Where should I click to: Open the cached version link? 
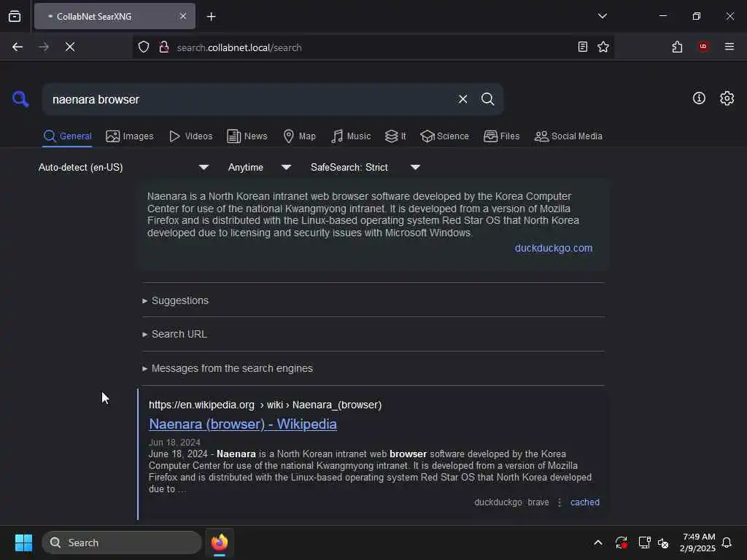tap(584, 502)
